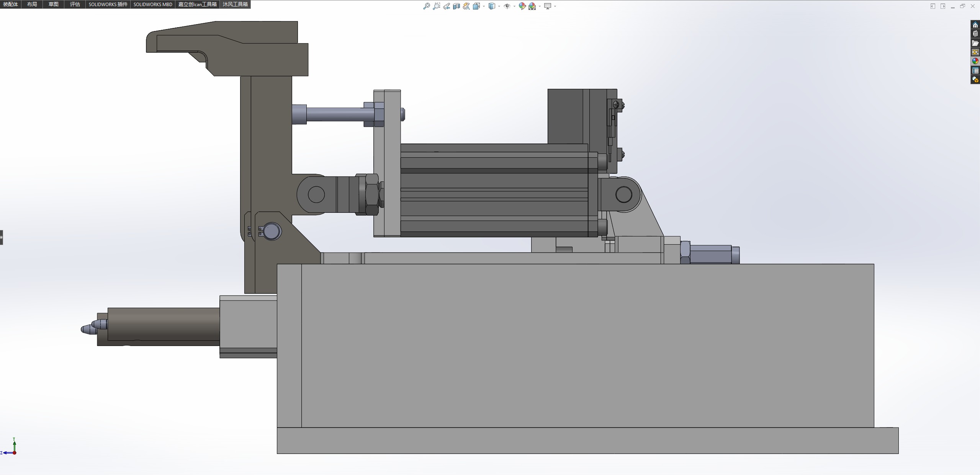The width and height of the screenshot is (980, 475).
Task: Open the 装配体 tab
Action: click(x=11, y=4)
